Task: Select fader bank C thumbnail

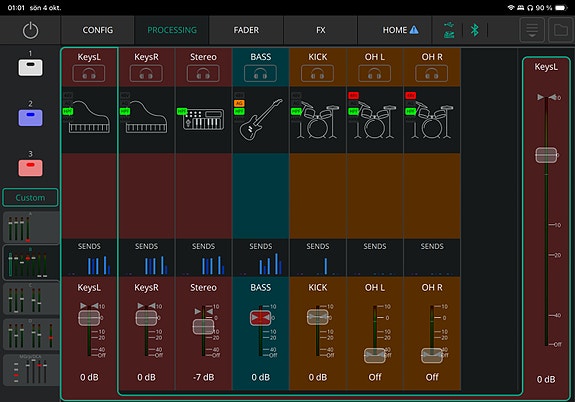Action: click(31, 299)
